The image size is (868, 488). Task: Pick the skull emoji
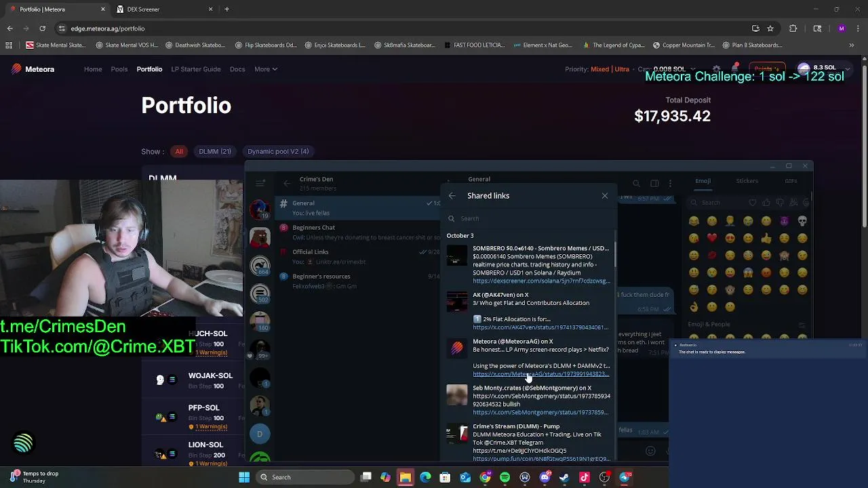click(x=802, y=221)
